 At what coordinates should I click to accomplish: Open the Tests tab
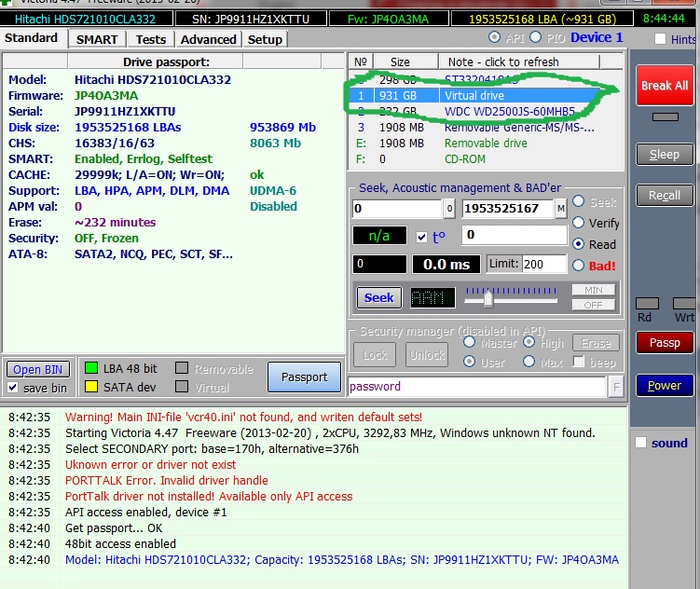[x=150, y=40]
